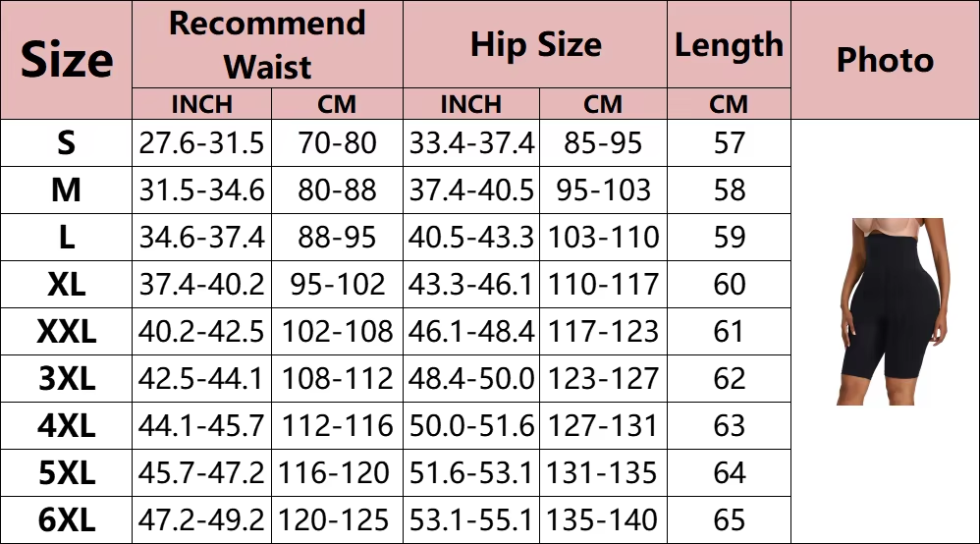Click the 27.6-31.5 waist inch cell
This screenshot has height=544, width=980.
200,143
